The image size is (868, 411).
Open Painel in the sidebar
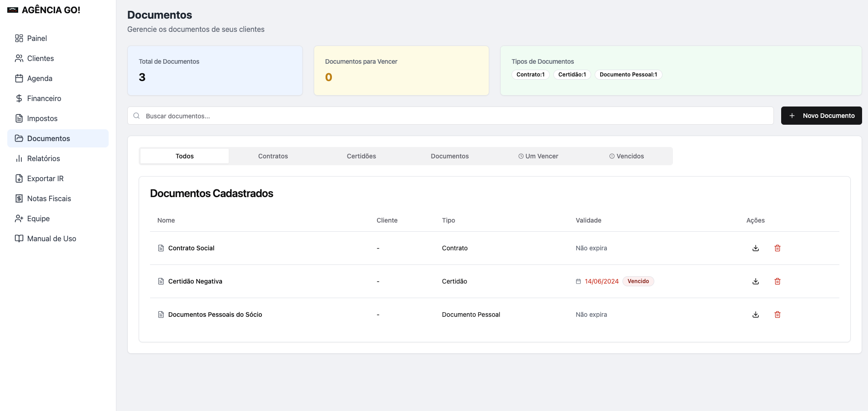pos(58,38)
